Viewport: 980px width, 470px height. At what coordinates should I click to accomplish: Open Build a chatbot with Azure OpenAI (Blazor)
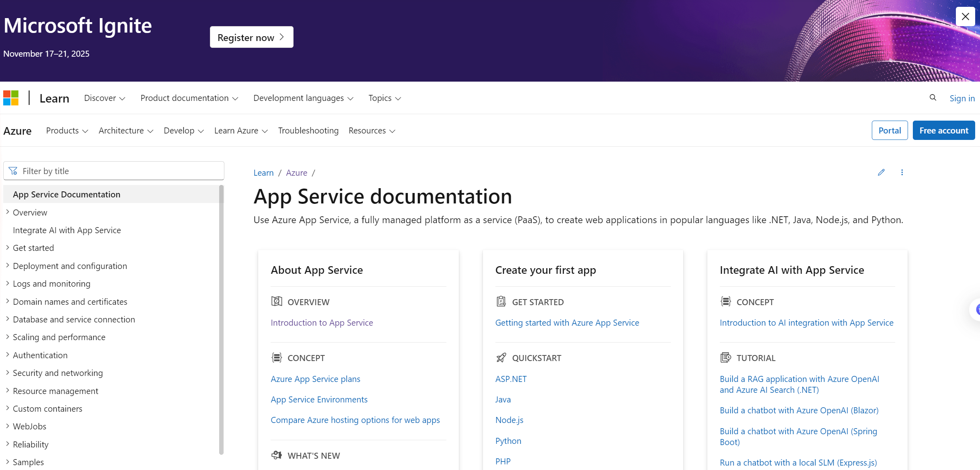click(799, 410)
